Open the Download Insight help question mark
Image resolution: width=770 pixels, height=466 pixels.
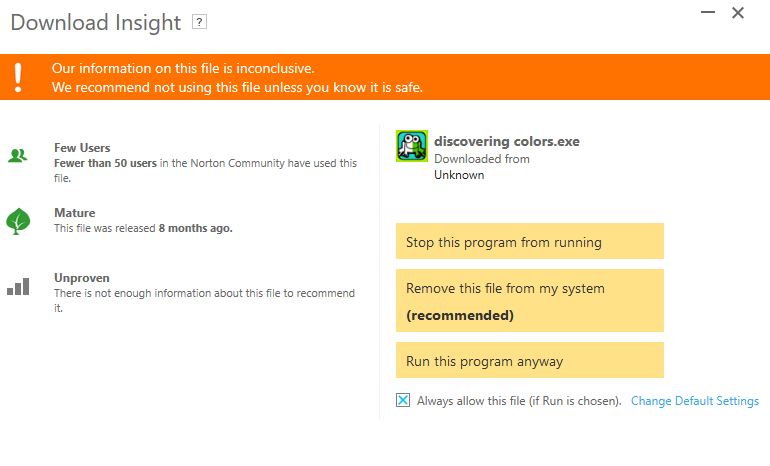click(x=199, y=22)
